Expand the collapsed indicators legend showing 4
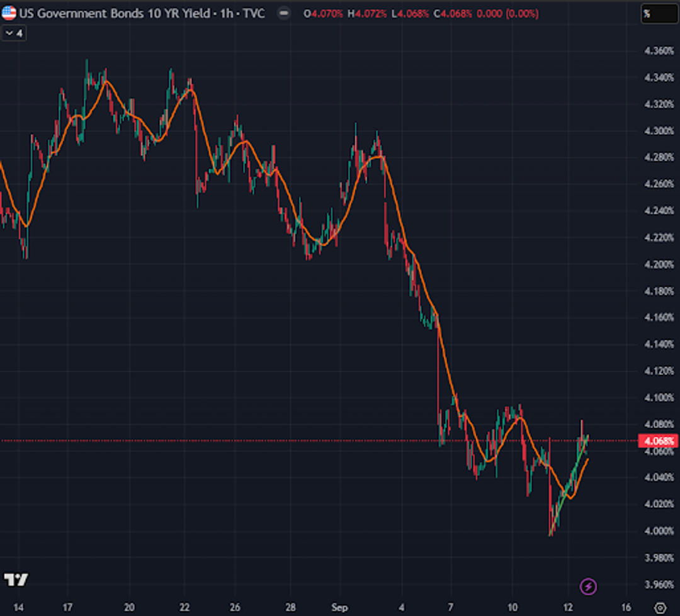The height and width of the screenshot is (616, 680). (x=14, y=33)
